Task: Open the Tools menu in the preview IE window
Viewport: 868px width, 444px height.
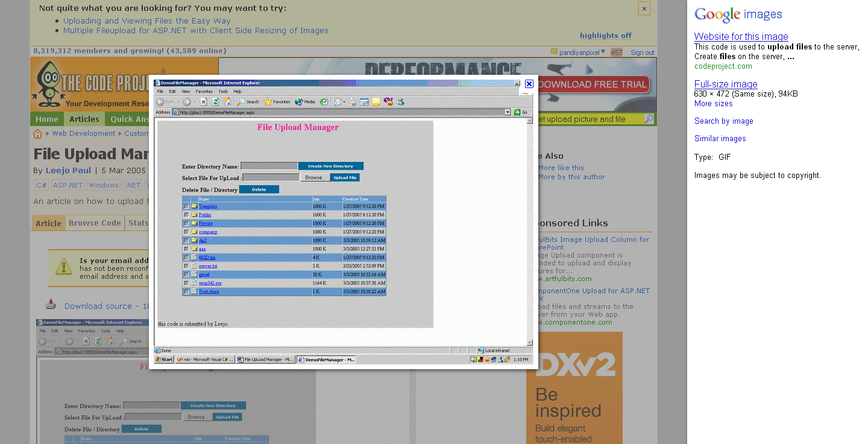Action: 223,91
